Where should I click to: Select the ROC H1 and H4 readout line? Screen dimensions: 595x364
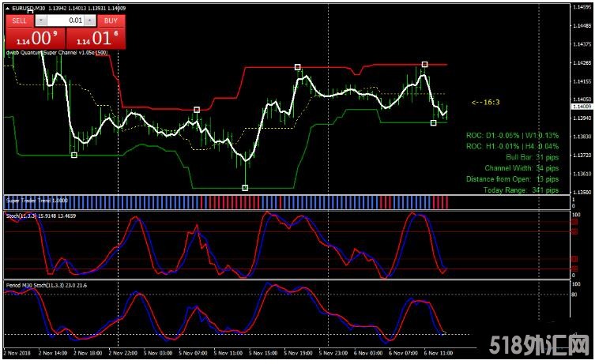coord(512,146)
